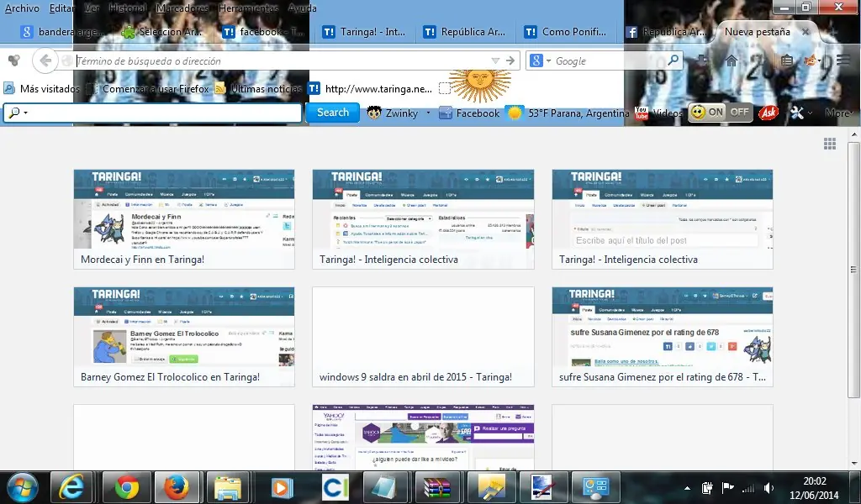Viewport: 861px width, 504px height.
Task: Click the red Ask icon
Action: [769, 113]
